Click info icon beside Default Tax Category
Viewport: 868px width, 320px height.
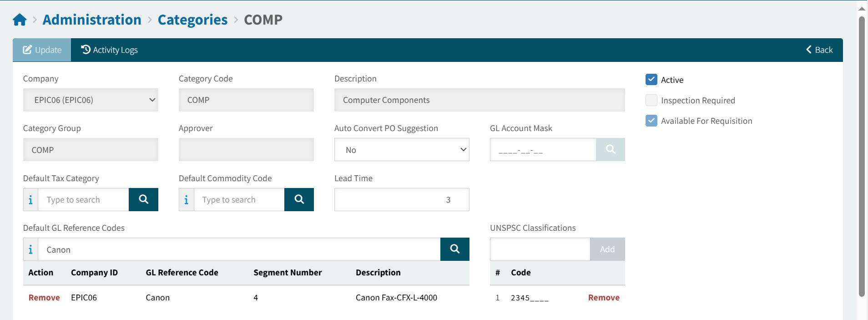pos(30,200)
